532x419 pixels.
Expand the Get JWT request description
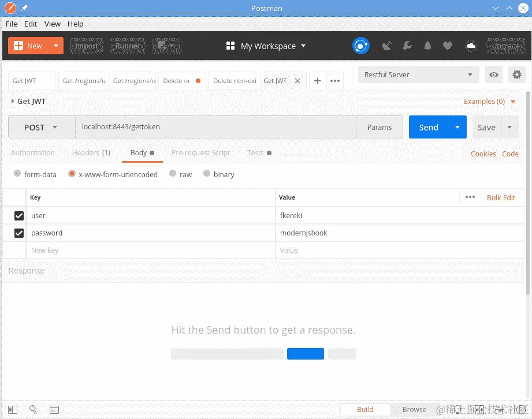13,101
